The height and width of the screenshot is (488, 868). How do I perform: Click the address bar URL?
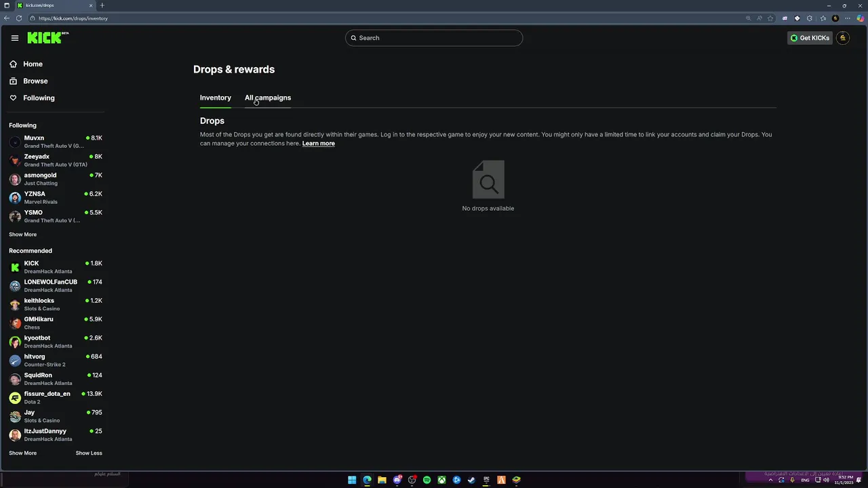pyautogui.click(x=73, y=18)
